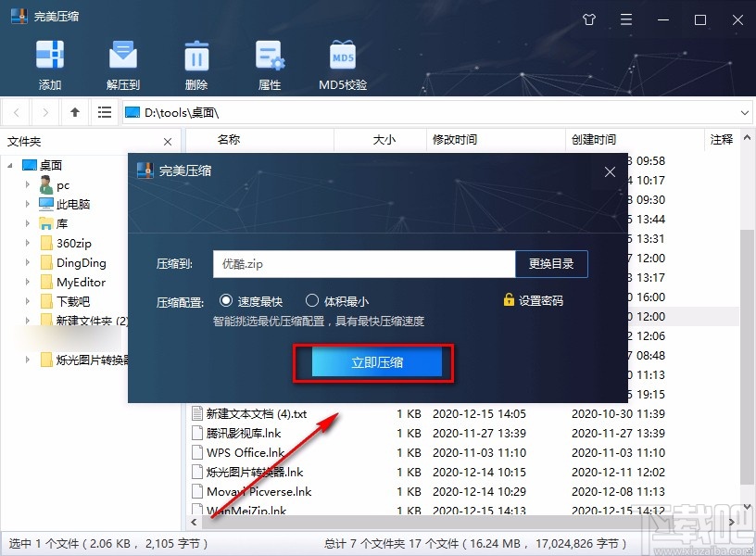Screen dimensions: 756x556
Task: Click the scroll-left arrow of the horizontal scrollbar
Action: [x=194, y=523]
